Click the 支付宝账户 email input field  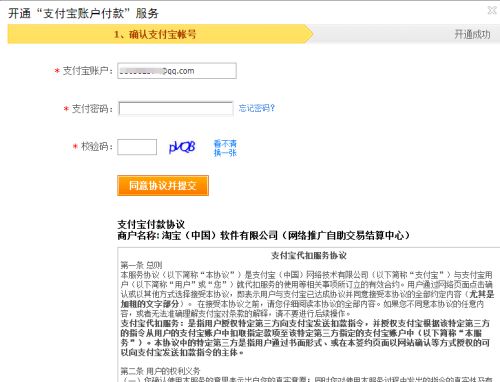pyautogui.click(x=177, y=71)
